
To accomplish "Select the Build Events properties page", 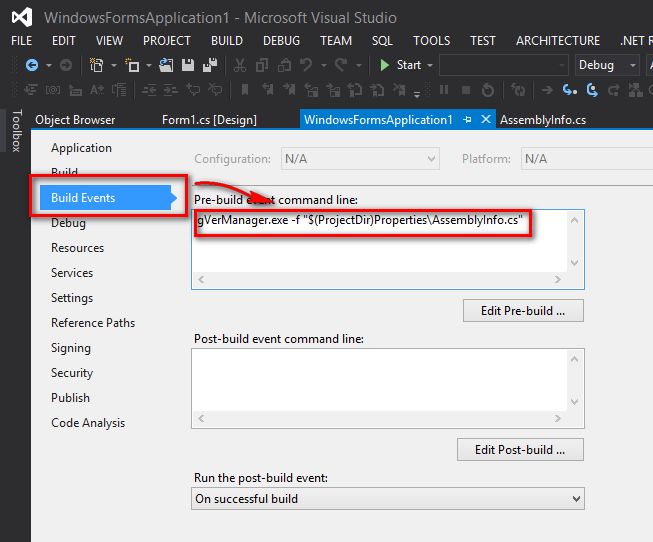I will coord(106,197).
